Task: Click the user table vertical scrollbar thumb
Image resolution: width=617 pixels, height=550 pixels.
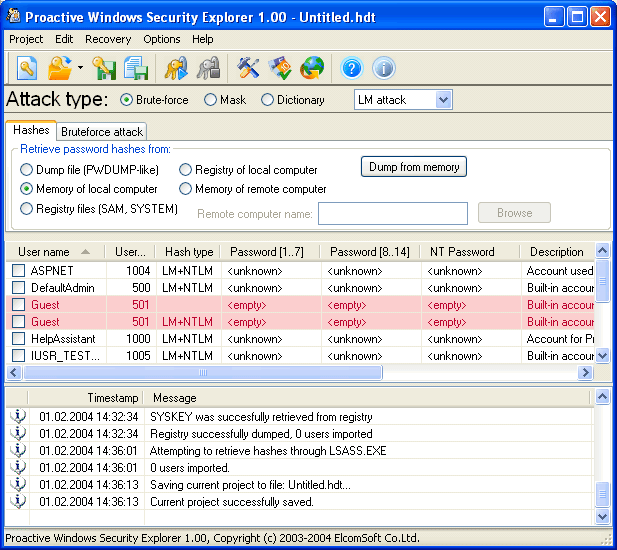Action: 602,281
